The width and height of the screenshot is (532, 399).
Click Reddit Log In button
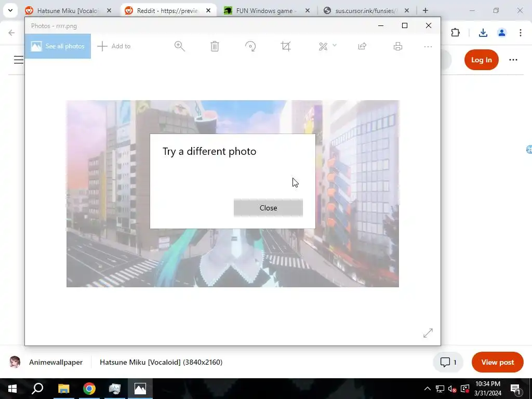coord(482,60)
